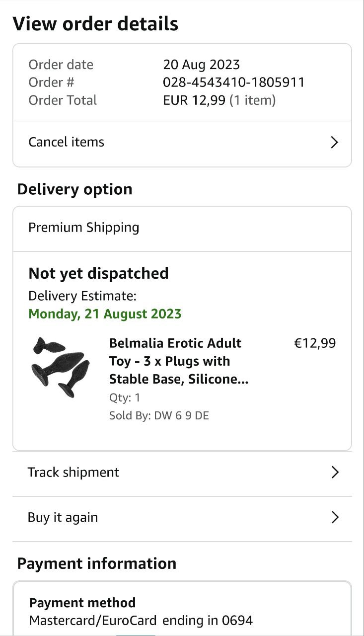Tap the Payment method label
Screen dimensions: 364x636
coord(82,603)
